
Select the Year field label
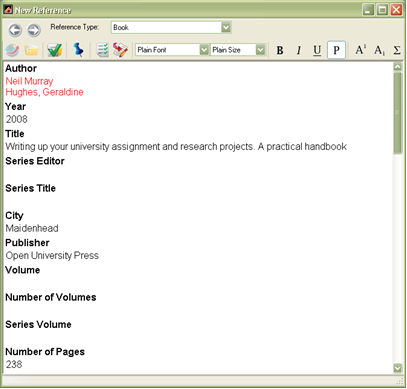[x=15, y=107]
